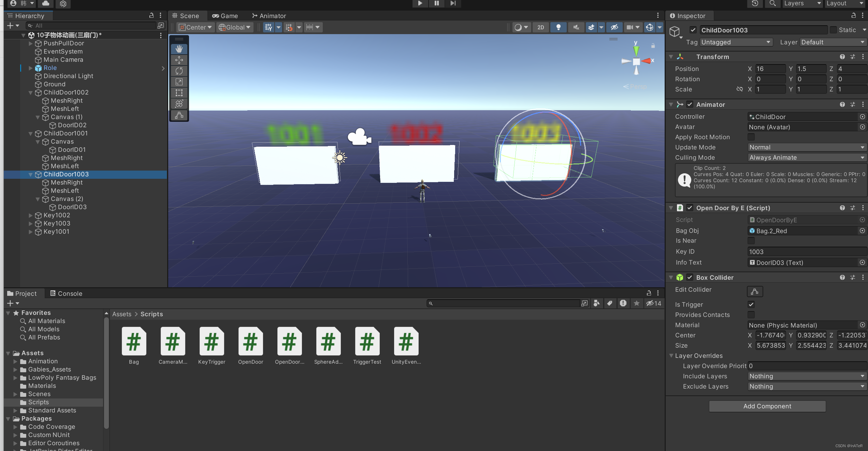Open the Tag Untagged dropdown
The image size is (868, 451).
(736, 42)
